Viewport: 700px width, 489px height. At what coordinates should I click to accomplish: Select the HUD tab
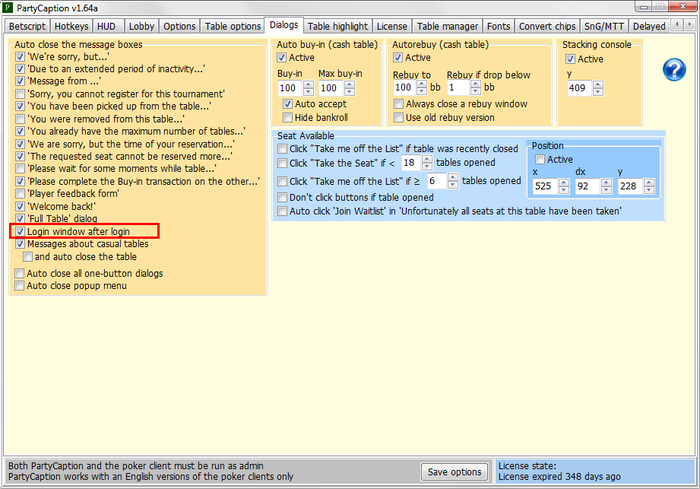tap(106, 26)
